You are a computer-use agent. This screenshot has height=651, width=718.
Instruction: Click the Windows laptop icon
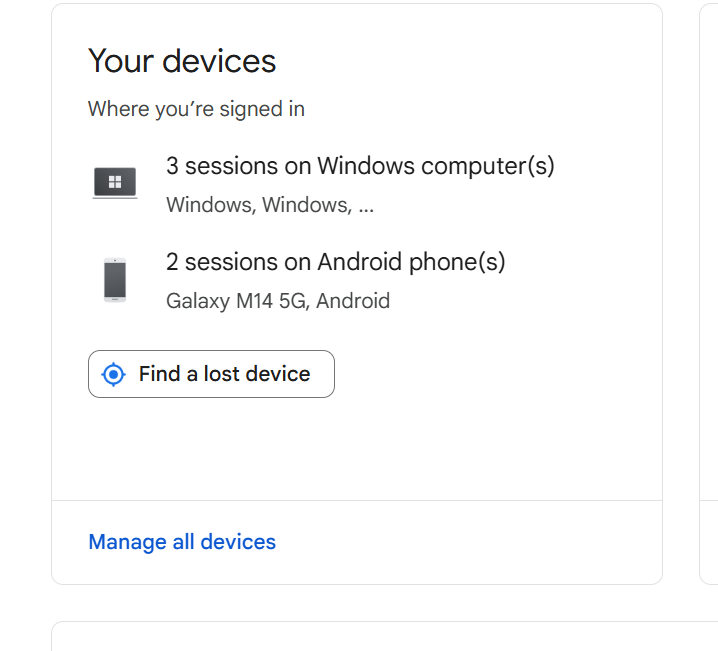click(x=115, y=183)
